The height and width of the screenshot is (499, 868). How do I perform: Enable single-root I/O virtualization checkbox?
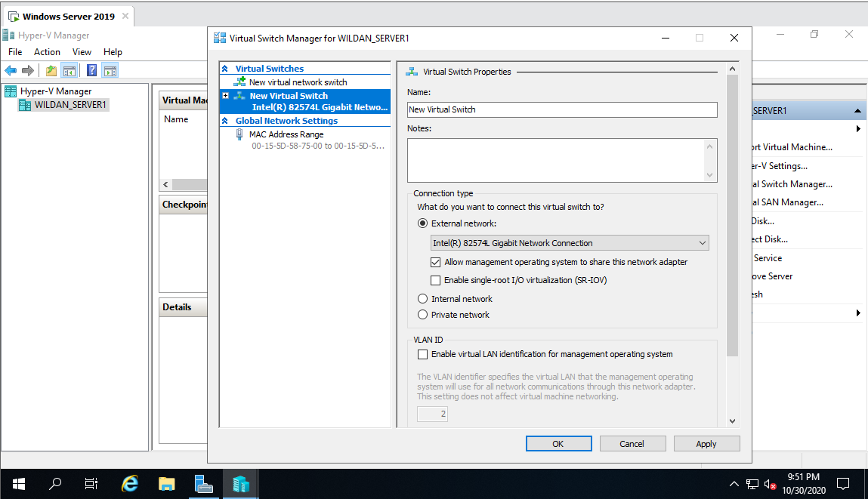(436, 281)
